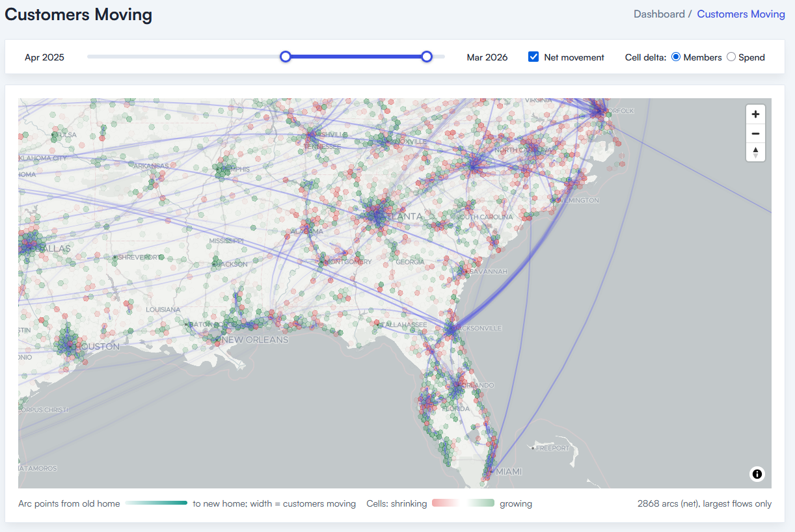This screenshot has height=532, width=795.
Task: Click the Orlando map label
Action: point(479,386)
